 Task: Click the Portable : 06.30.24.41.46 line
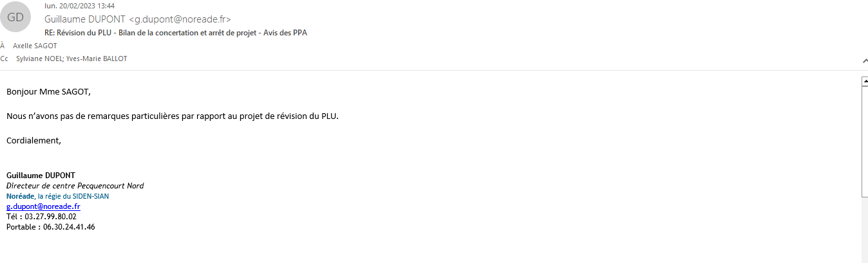click(51, 227)
